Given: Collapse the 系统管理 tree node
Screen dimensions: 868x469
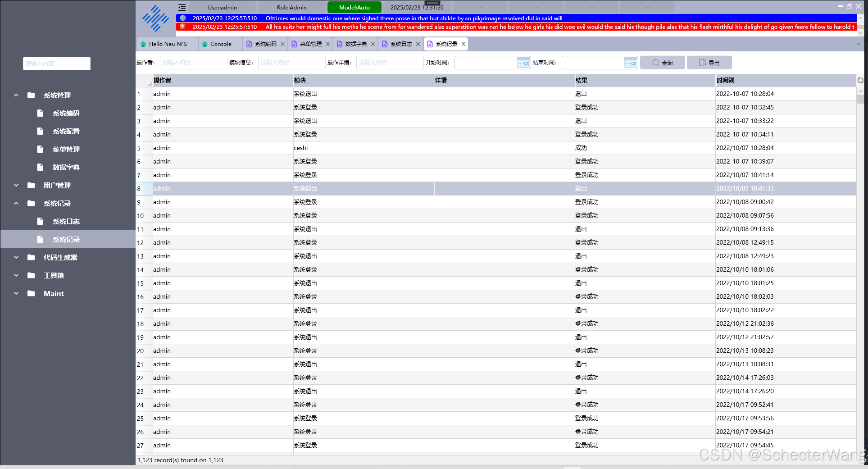Looking at the screenshot, I should pyautogui.click(x=16, y=95).
